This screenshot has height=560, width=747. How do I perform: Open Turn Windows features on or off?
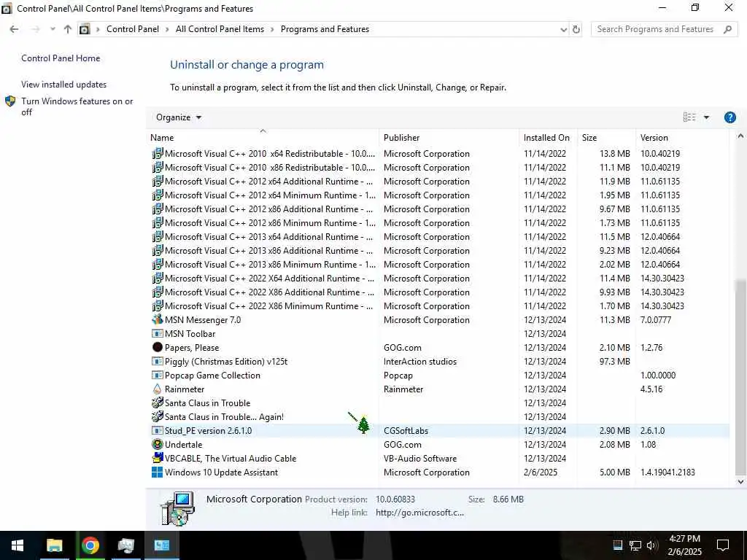click(x=77, y=106)
